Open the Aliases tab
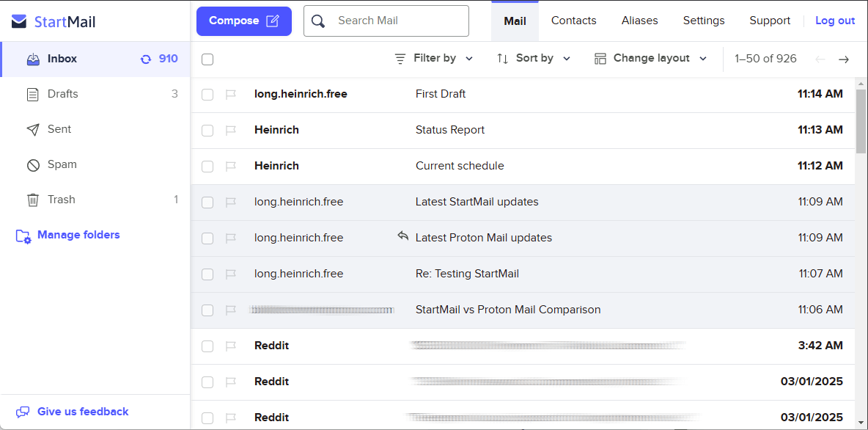The width and height of the screenshot is (868, 430). [x=639, y=21]
